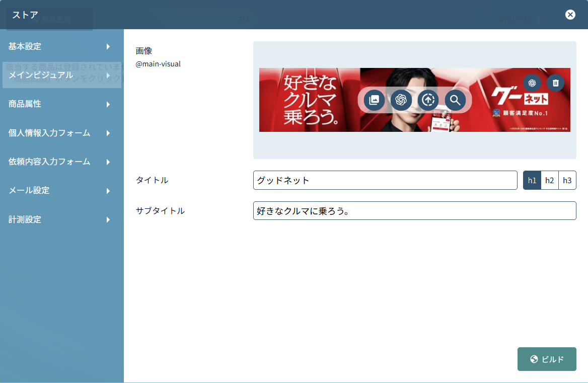Expand the arrow next to メール設定
This screenshot has height=383, width=588.
coord(108,191)
